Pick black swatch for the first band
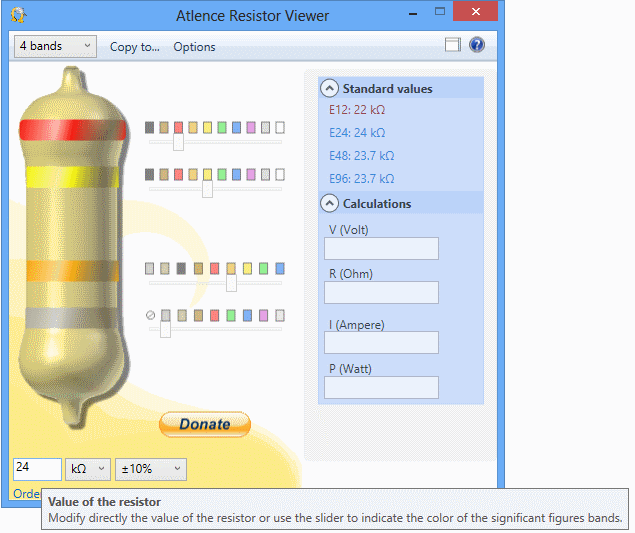 click(x=149, y=128)
